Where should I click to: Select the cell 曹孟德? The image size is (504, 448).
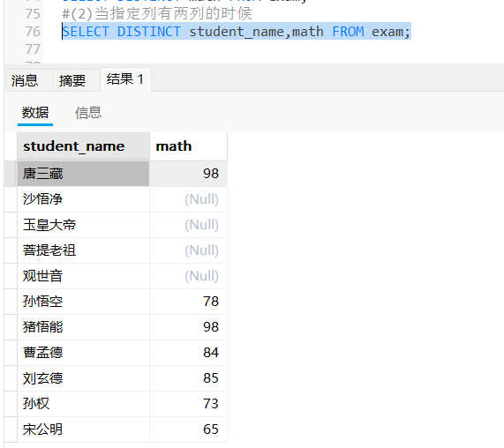point(83,353)
